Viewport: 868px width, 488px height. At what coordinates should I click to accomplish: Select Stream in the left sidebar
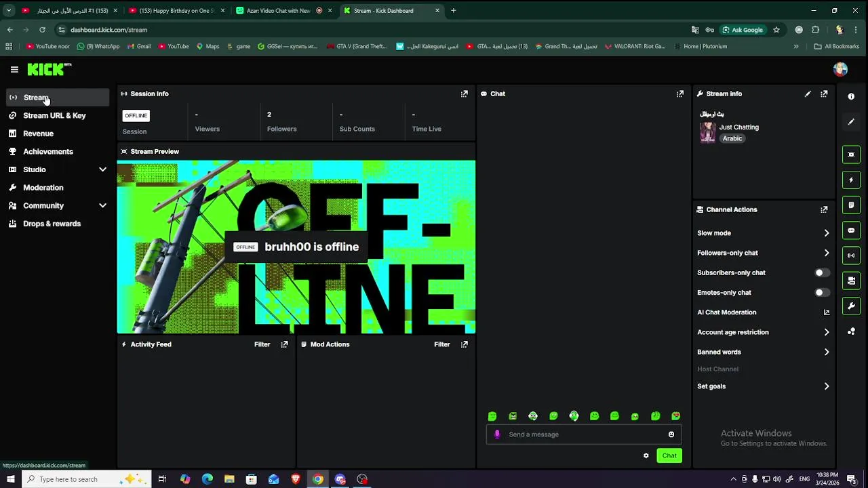point(58,98)
